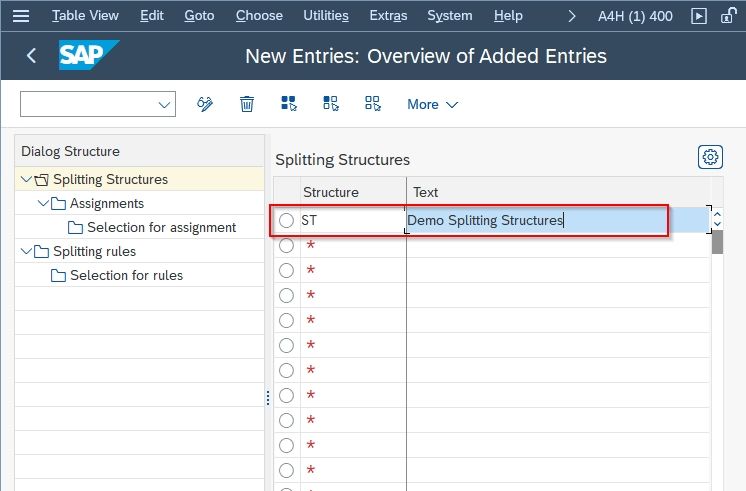Open the Utilities menu
This screenshot has width=746, height=491.
pyautogui.click(x=326, y=16)
